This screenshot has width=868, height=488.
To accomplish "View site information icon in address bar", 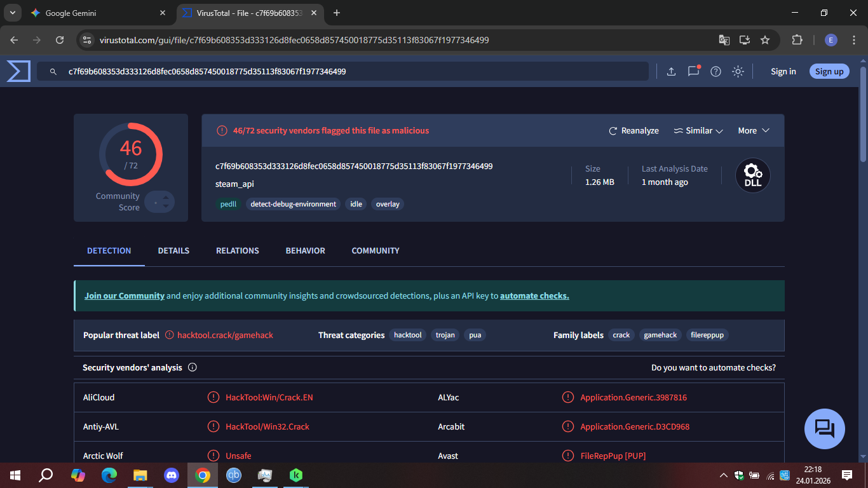I will tap(88, 40).
